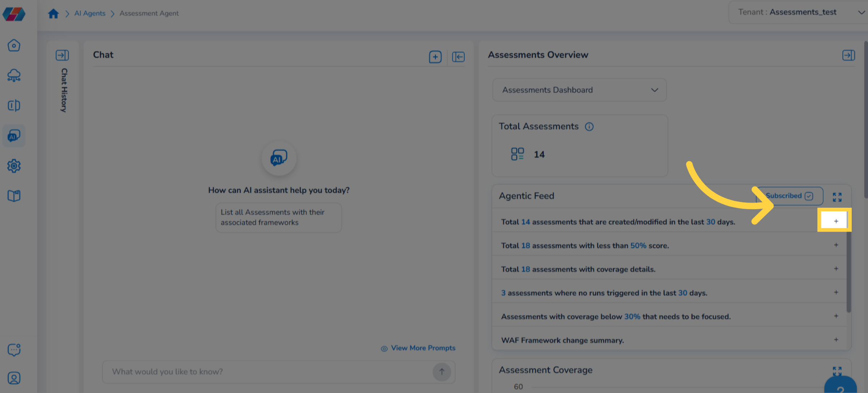Select the List all Assessments prompt suggestion
Viewport: 868px width, 393px height.
(x=278, y=217)
